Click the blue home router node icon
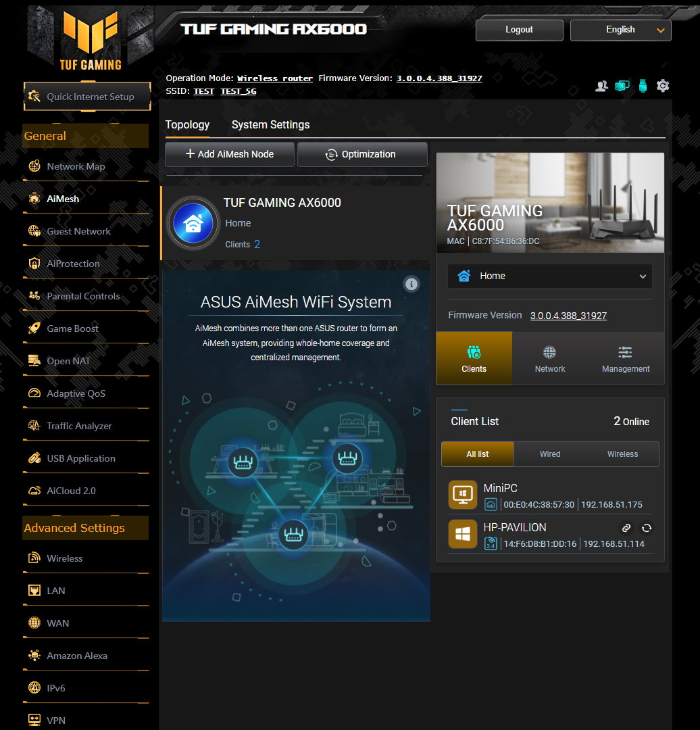This screenshot has height=730, width=700. (193, 224)
